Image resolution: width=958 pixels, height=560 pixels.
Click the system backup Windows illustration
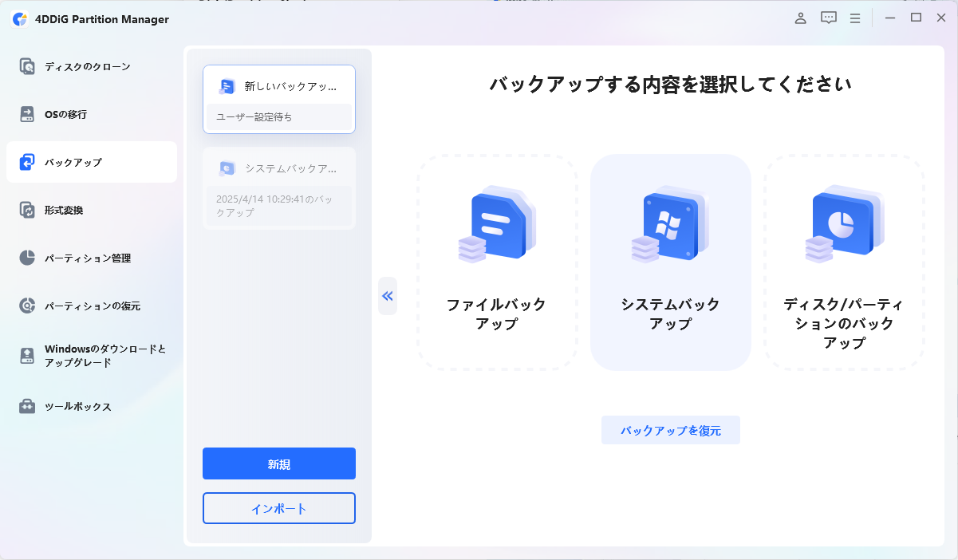(x=670, y=225)
